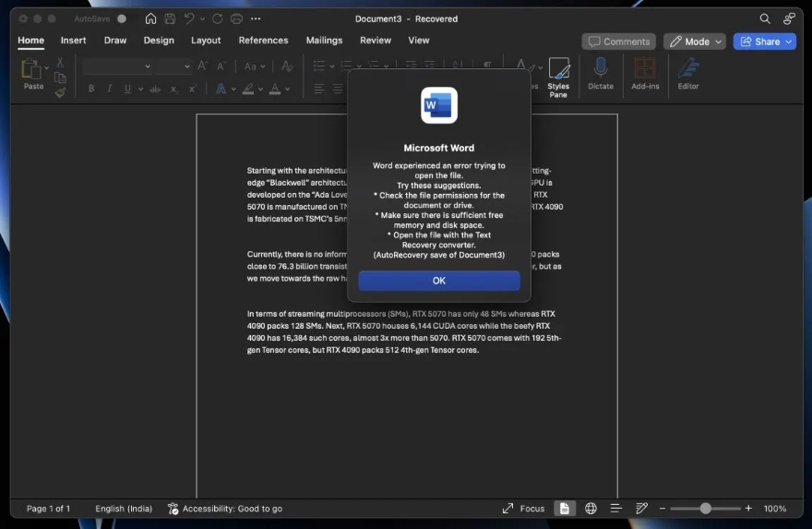
Task: Open the highlight color dropdown arrow
Action: click(x=260, y=90)
